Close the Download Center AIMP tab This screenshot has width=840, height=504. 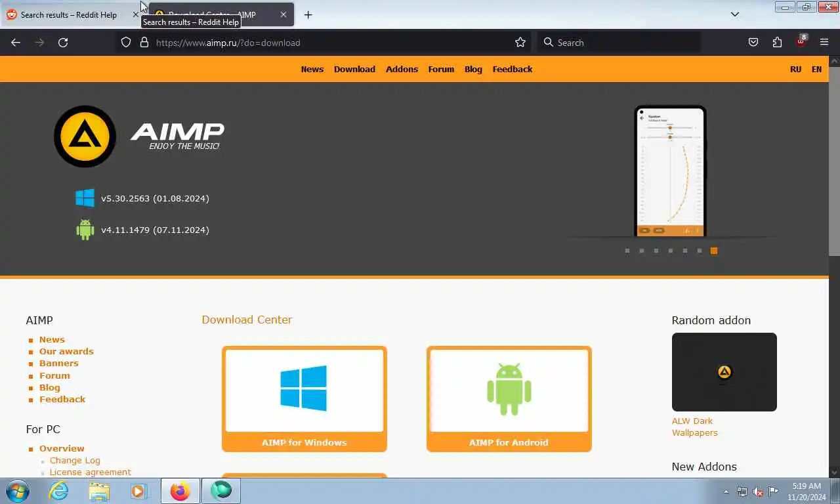pos(283,14)
